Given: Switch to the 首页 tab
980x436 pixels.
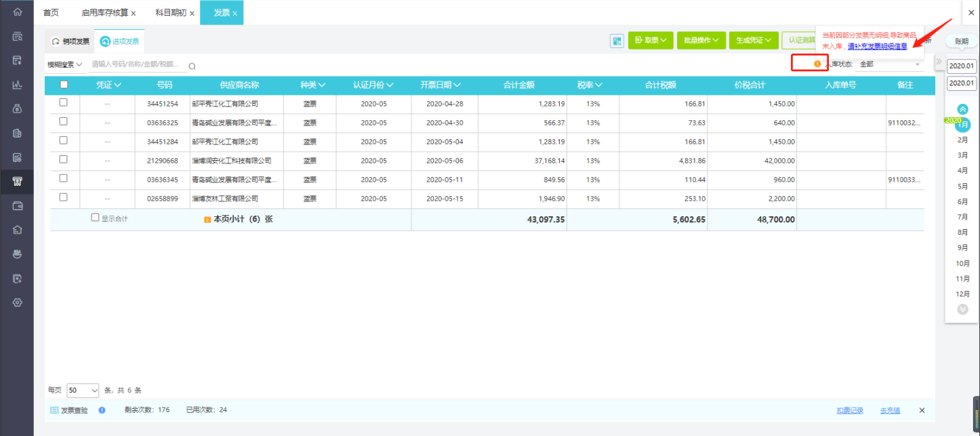Looking at the screenshot, I should click(x=51, y=13).
